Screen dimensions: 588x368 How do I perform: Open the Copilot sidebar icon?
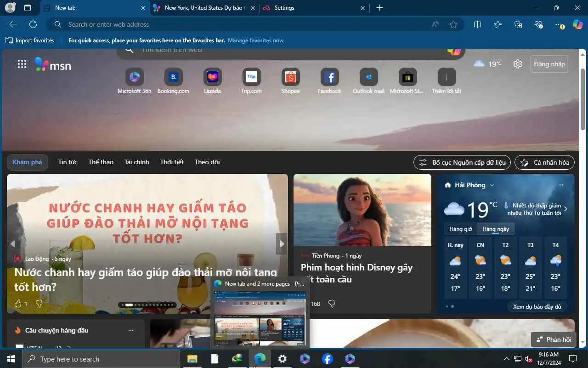point(578,25)
